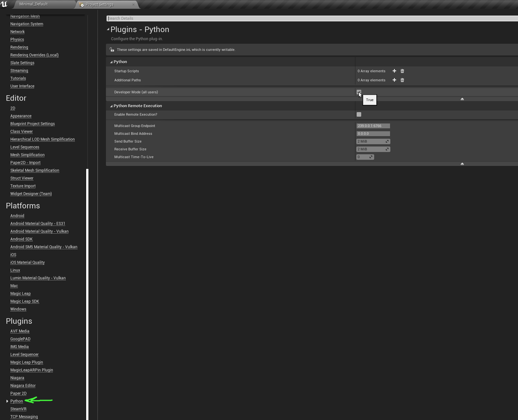Collapse the Plugins - Python header
This screenshot has height=420, width=518.
(x=108, y=29)
